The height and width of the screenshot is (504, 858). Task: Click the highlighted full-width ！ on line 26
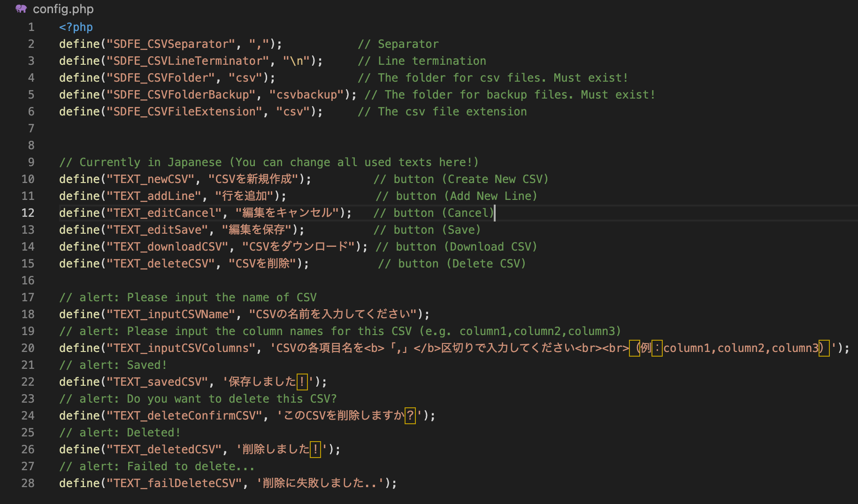315,450
